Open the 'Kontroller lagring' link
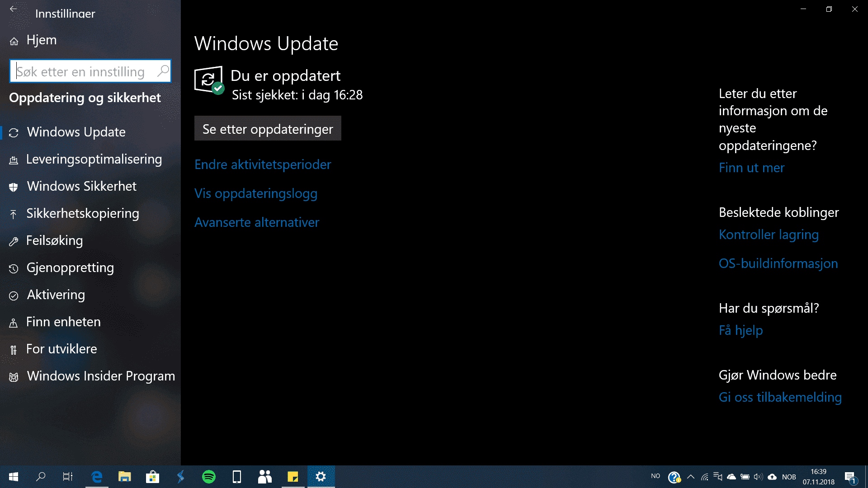This screenshot has height=488, width=868. coord(769,235)
